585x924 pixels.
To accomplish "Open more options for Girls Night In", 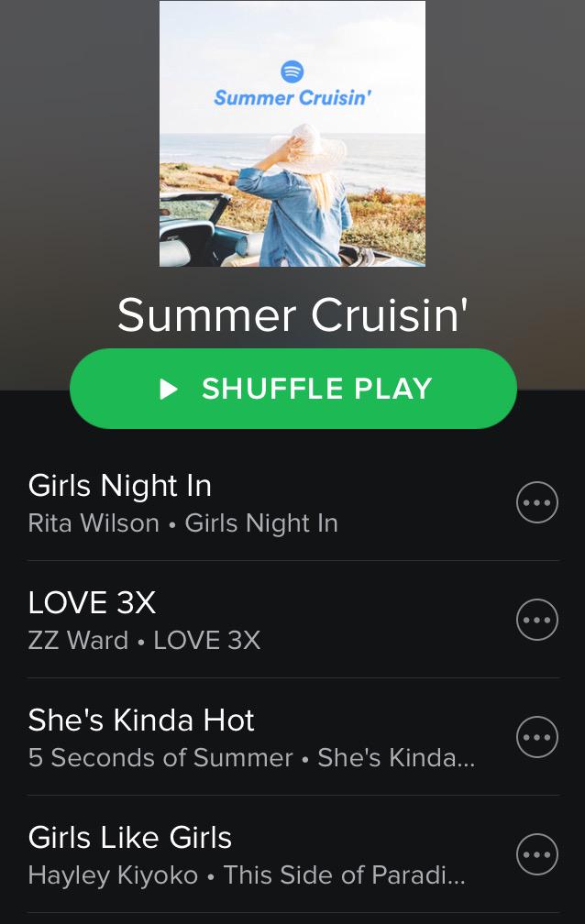I will pyautogui.click(x=536, y=502).
